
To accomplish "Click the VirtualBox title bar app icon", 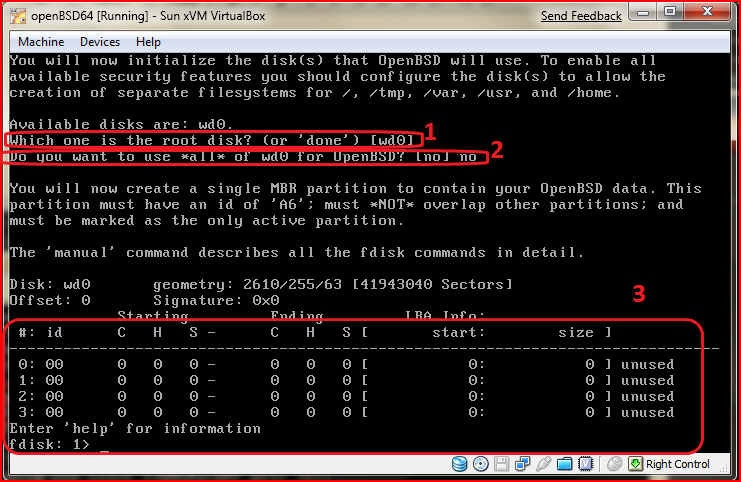I will (x=18, y=16).
